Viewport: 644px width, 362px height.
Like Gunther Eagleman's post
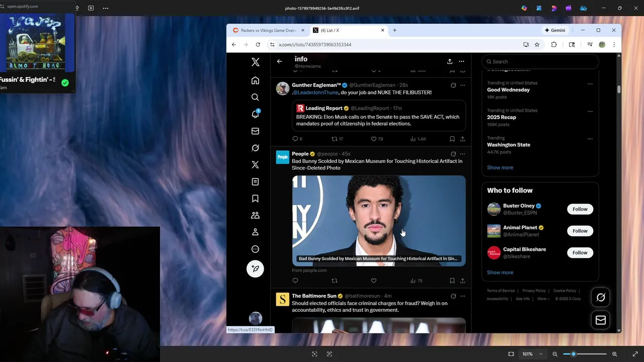click(x=377, y=139)
